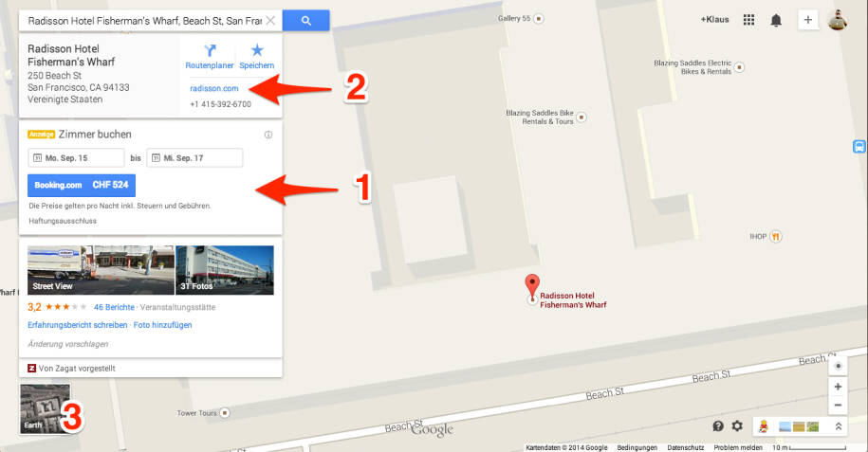Save place with Speichern star
The height and width of the screenshot is (452, 868).
(257, 57)
